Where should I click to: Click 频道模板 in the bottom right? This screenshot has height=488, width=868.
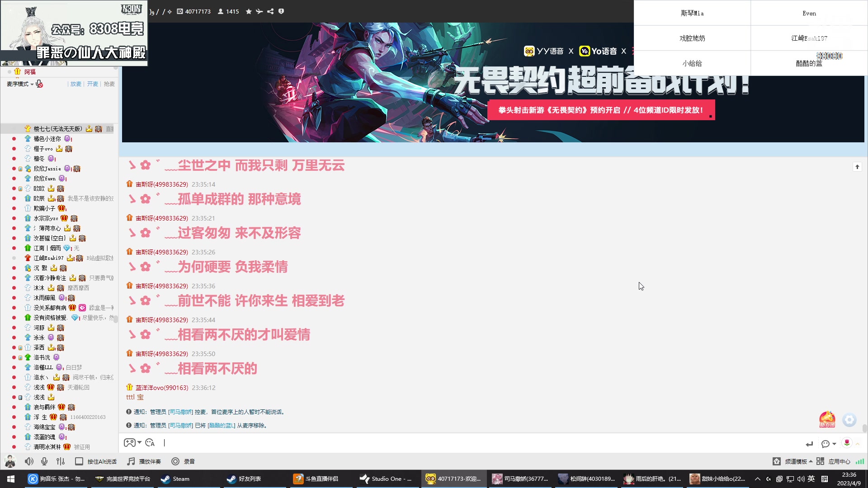[798, 461]
